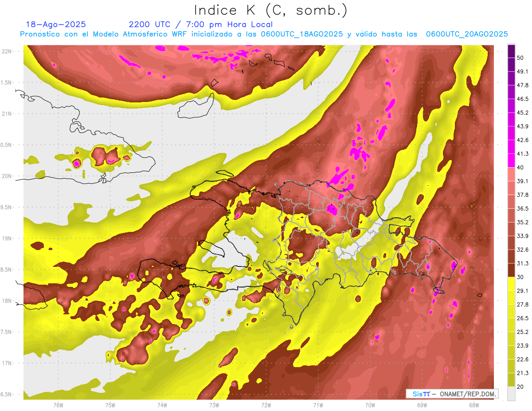Pick the dark purple swatch above the 50 label
This screenshot has width=532, height=411.
click(x=511, y=51)
